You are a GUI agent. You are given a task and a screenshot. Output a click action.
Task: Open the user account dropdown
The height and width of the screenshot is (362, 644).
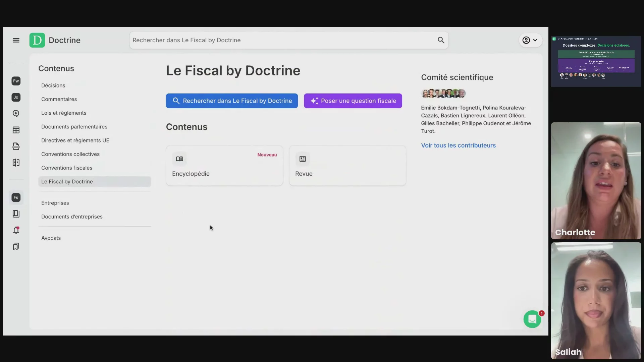pyautogui.click(x=530, y=40)
